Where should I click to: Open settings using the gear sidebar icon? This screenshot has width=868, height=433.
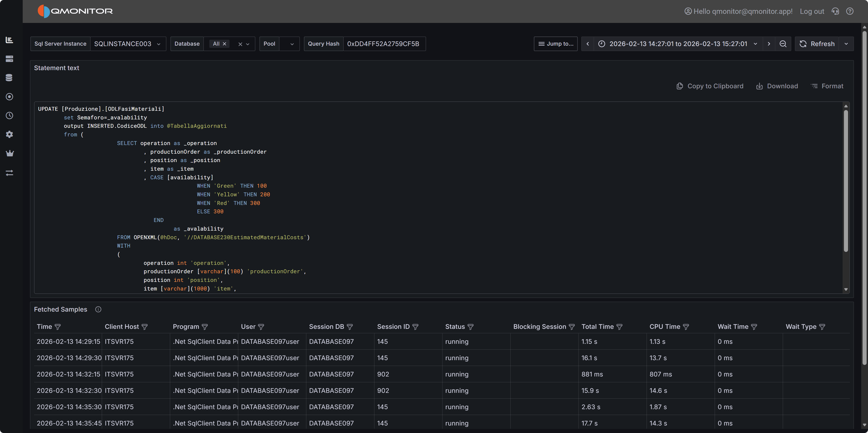(x=10, y=134)
